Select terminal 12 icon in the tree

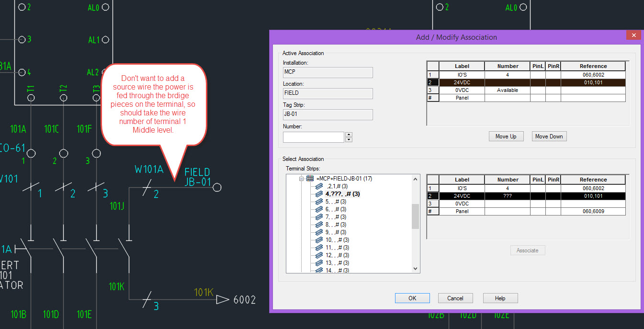(x=319, y=255)
